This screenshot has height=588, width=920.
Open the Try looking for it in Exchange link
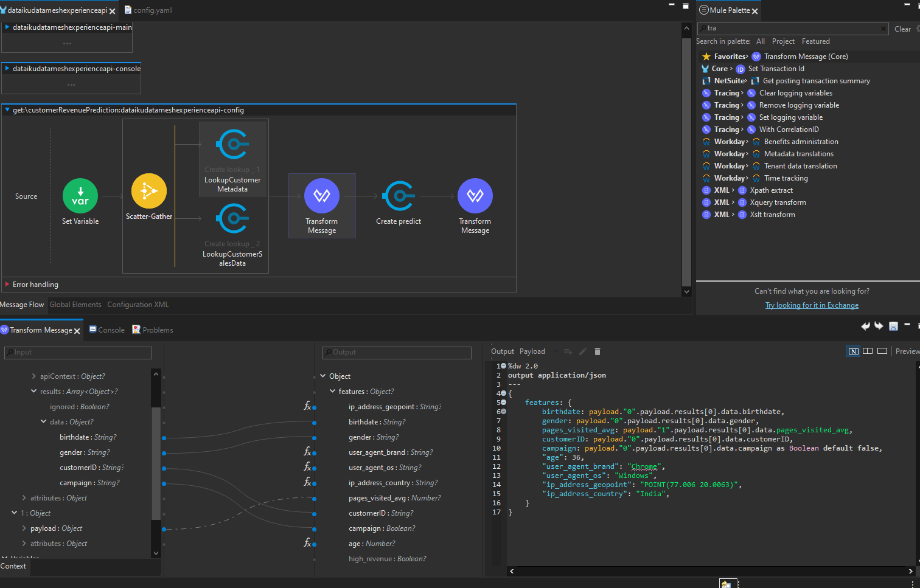click(812, 305)
